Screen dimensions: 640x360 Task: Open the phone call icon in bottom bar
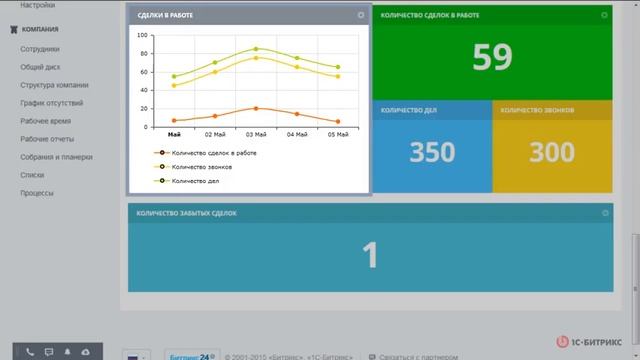30,352
